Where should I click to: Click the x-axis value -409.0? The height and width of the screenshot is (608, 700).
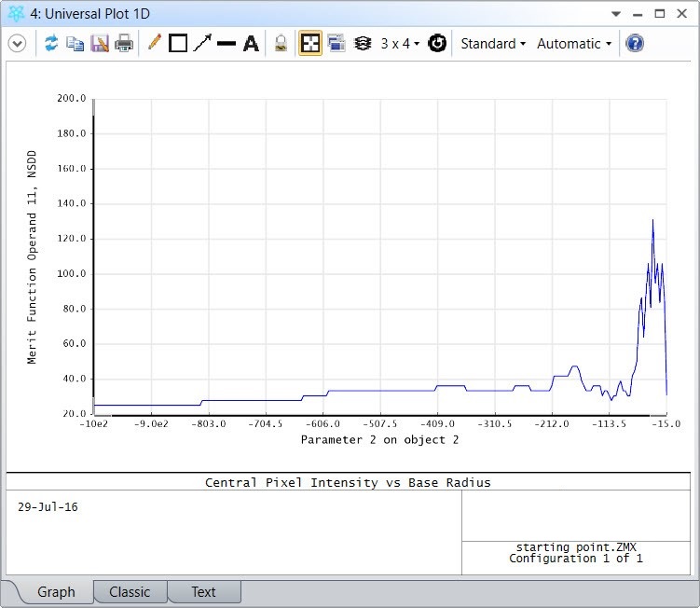click(437, 424)
